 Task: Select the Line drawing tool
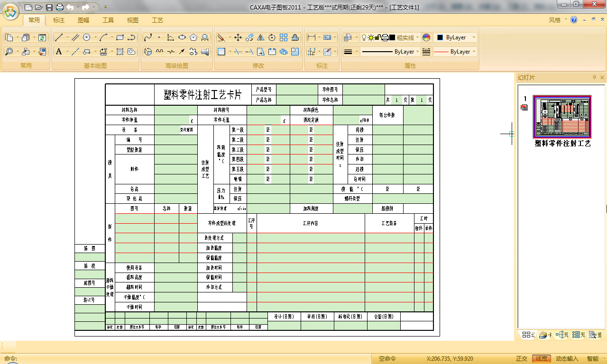(x=59, y=37)
